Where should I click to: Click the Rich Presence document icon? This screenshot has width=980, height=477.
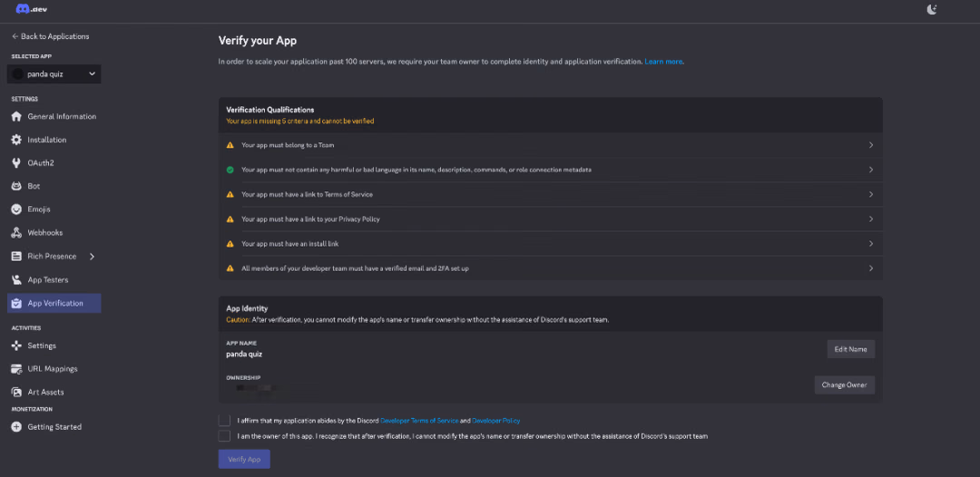(17, 256)
